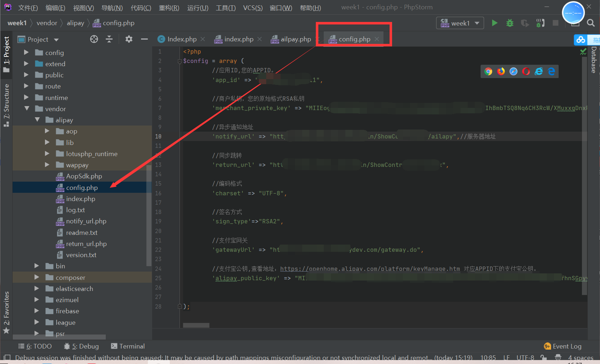Select the elasticsearch folder
This screenshot has width=600, height=364.
(74, 289)
